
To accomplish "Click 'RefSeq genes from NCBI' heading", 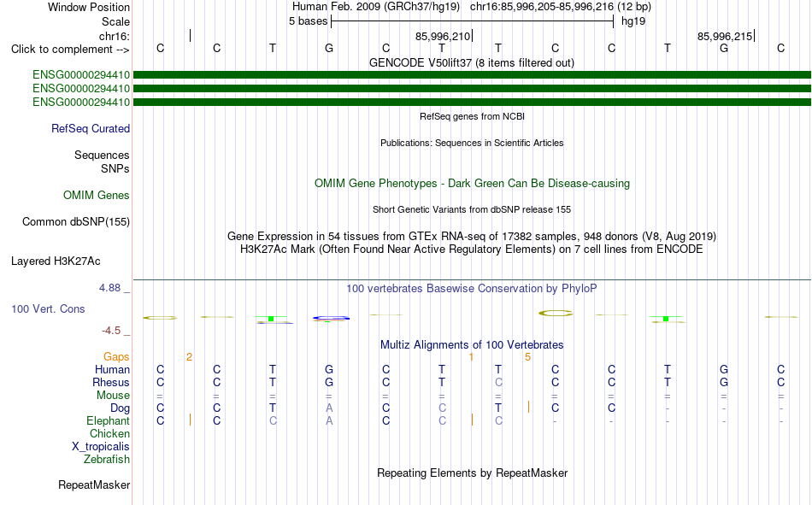I will click(473, 116).
